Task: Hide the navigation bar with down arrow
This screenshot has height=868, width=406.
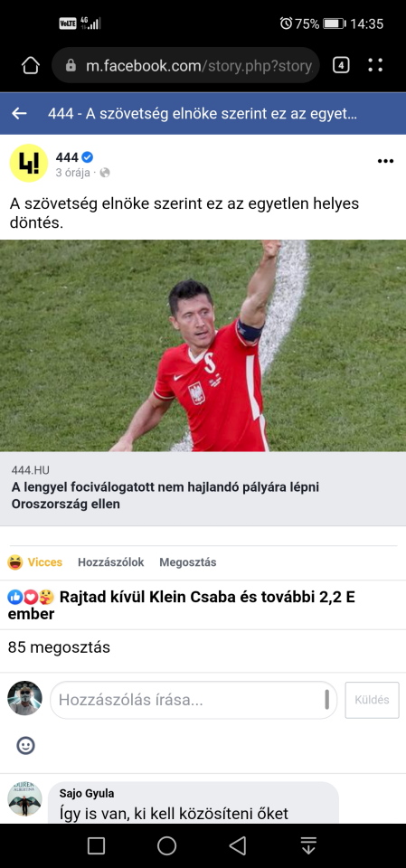Action: click(x=308, y=845)
